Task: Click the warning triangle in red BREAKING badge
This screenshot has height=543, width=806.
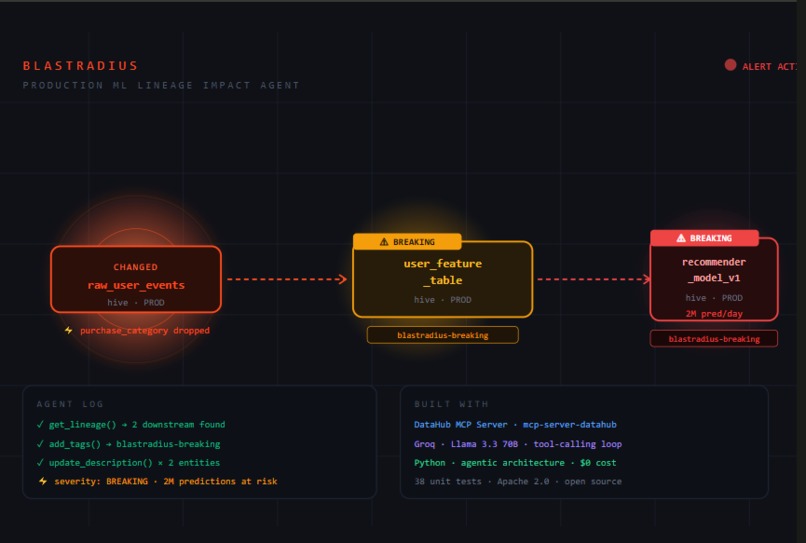Action: pyautogui.click(x=681, y=238)
